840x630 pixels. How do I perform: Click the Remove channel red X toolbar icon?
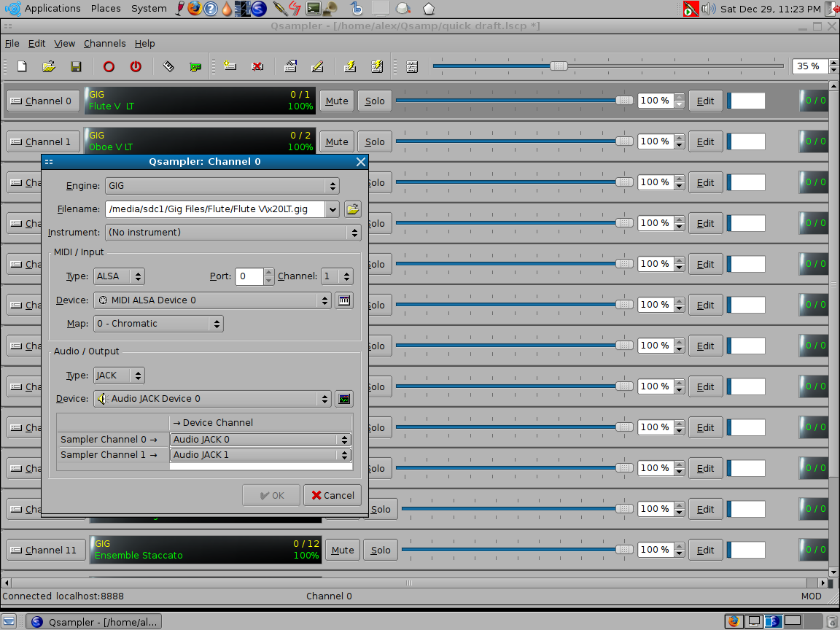click(257, 66)
